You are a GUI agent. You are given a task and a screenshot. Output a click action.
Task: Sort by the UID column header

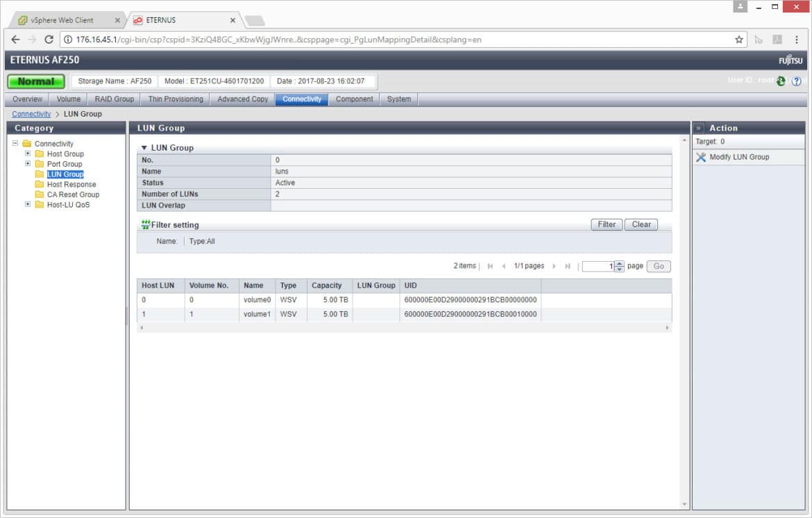(471, 285)
